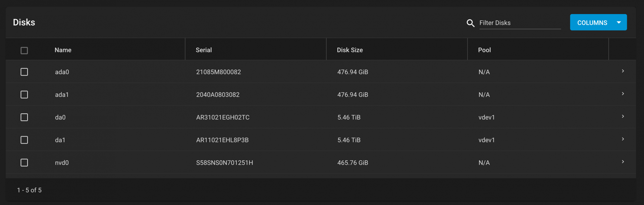Image resolution: width=644 pixels, height=205 pixels.
Task: Check the box for disk ada0
Action: (x=24, y=72)
